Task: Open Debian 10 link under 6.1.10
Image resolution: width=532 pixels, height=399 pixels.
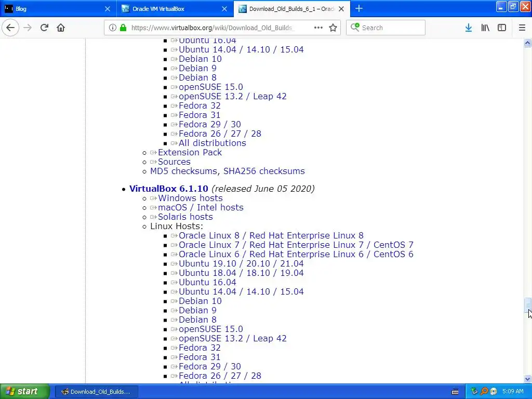Action: (x=200, y=301)
